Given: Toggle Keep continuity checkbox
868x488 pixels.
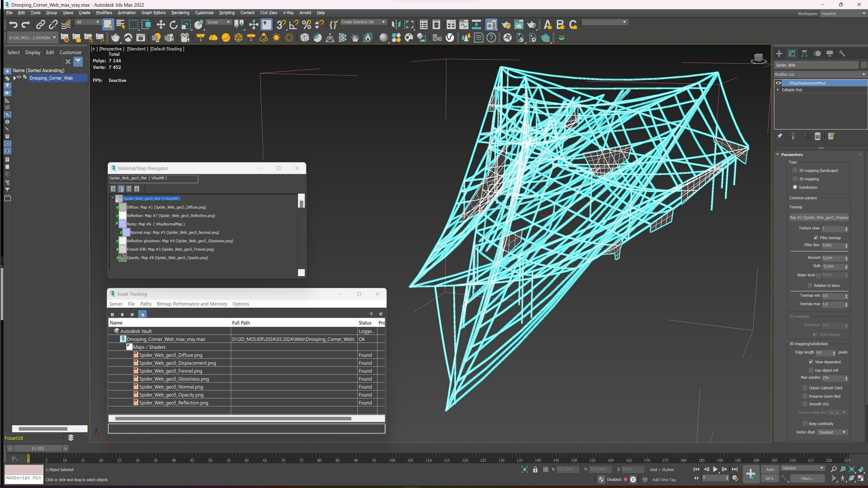Looking at the screenshot, I should point(805,423).
